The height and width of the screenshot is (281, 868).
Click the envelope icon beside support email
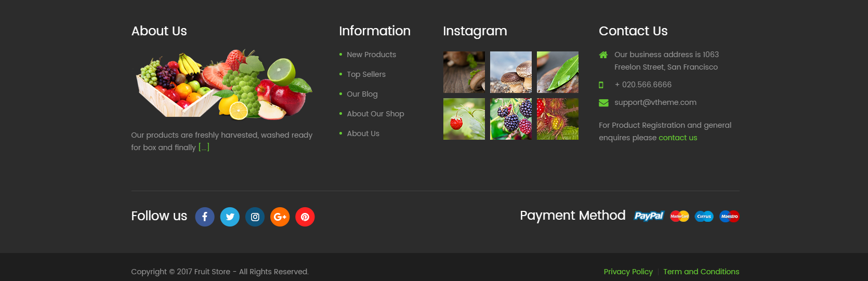point(603,103)
